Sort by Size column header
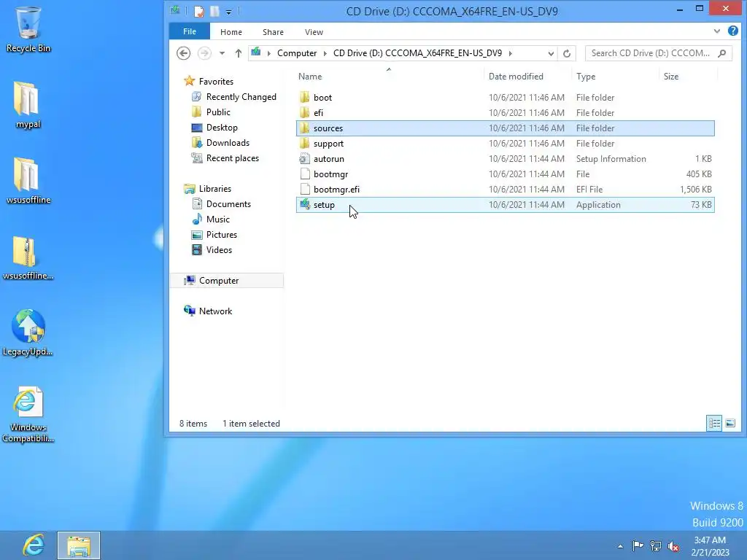 [x=671, y=76]
